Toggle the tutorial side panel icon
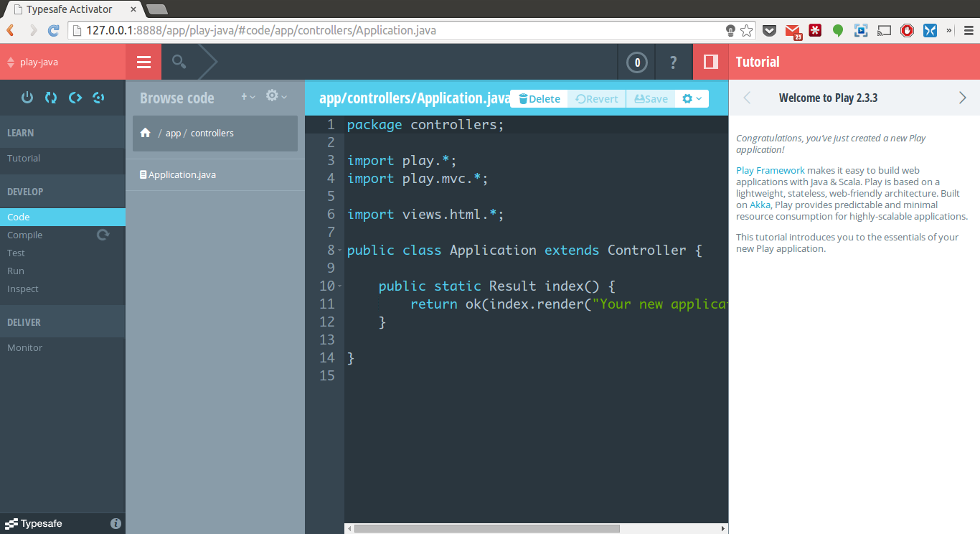 (711, 62)
